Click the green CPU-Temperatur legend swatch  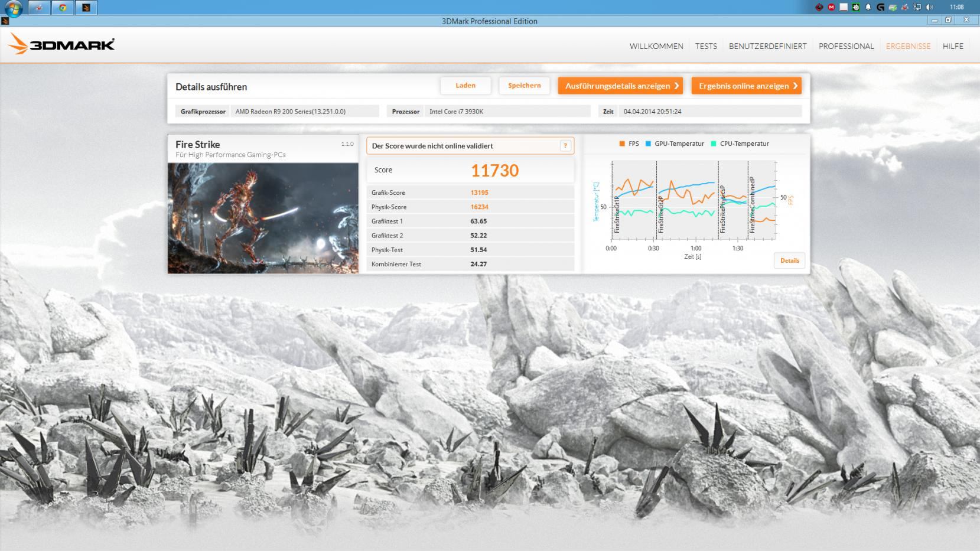point(714,144)
